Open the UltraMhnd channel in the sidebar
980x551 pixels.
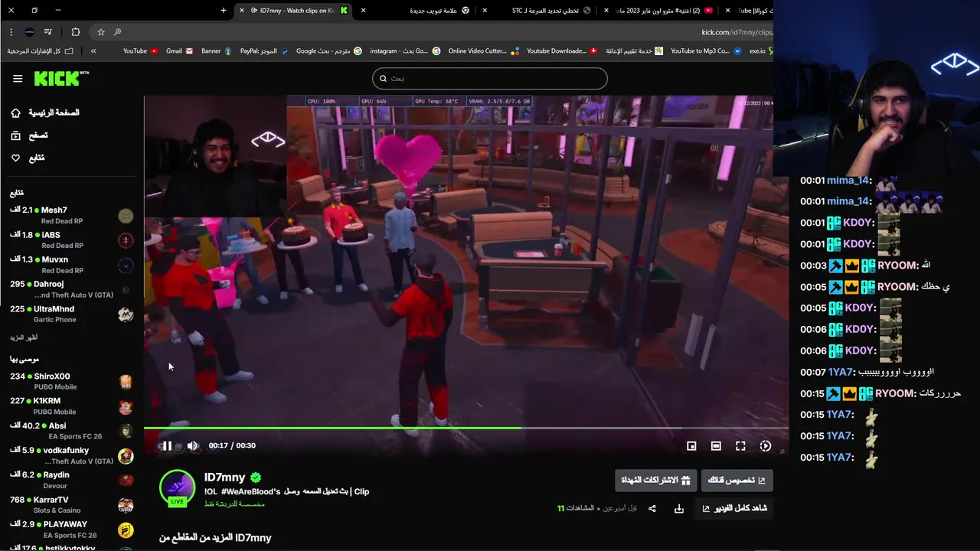click(x=70, y=314)
